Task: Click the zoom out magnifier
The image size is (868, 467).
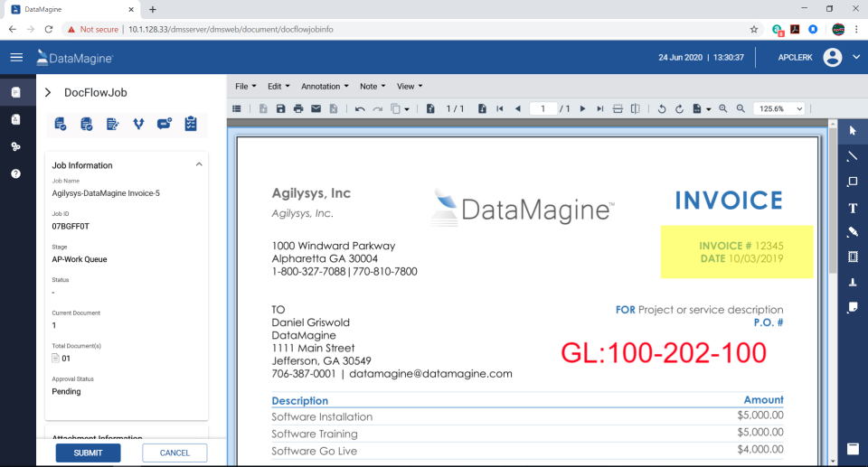Action: pos(741,109)
